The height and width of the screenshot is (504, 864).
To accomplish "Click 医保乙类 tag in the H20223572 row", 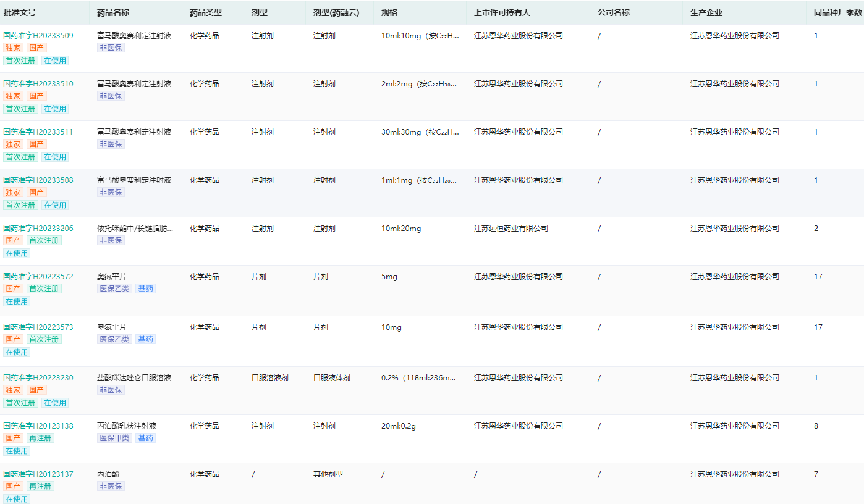I will click(114, 288).
